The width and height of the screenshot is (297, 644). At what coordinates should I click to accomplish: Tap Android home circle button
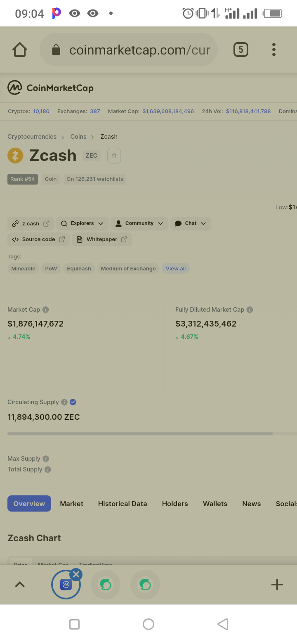148,624
